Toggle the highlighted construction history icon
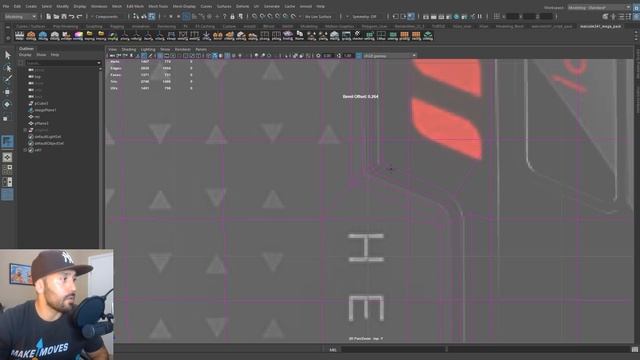The height and width of the screenshot is (360, 640). pos(411,17)
